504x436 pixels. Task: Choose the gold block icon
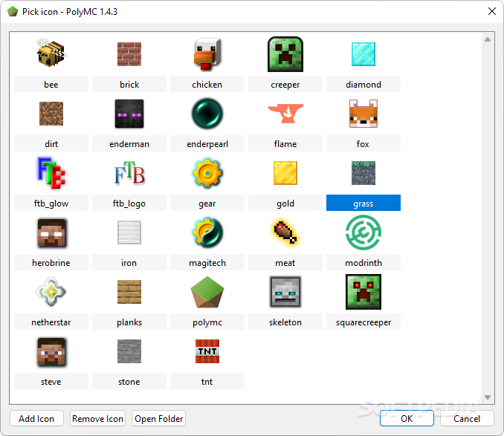(x=285, y=173)
